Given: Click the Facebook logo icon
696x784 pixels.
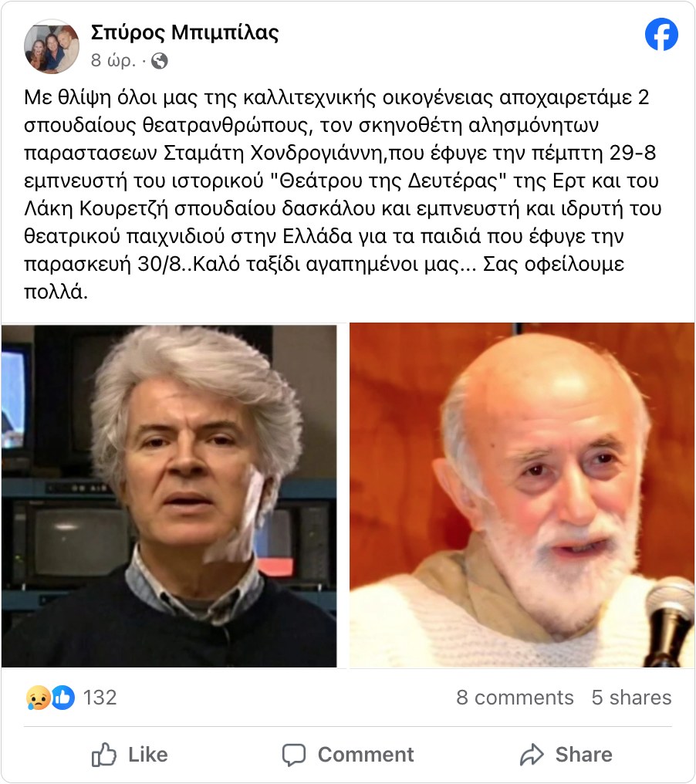Looking at the screenshot, I should [661, 35].
